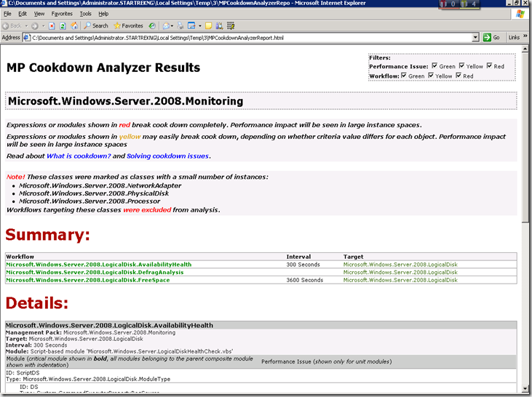The height and width of the screenshot is (397, 532).
Task: Uncheck Workflow Yellow filter
Action: pos(431,76)
